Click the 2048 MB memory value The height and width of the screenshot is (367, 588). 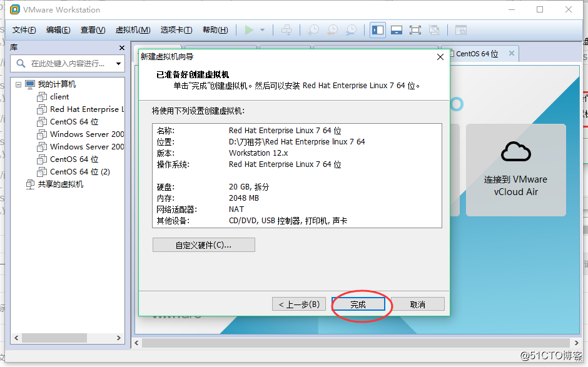pos(244,198)
